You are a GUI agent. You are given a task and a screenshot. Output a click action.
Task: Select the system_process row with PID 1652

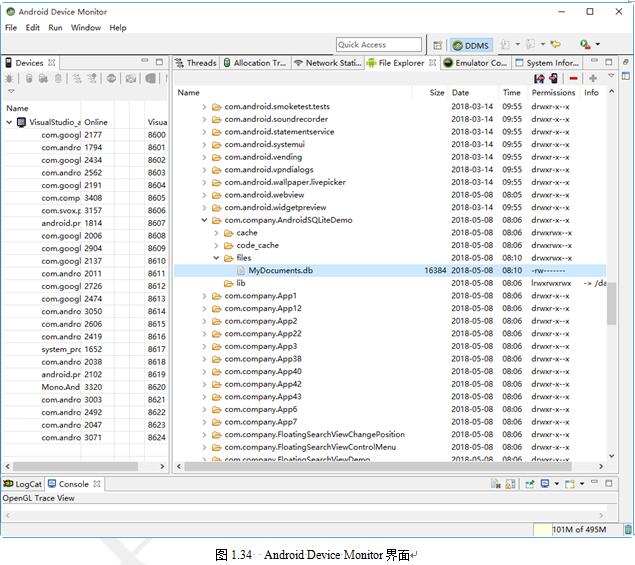coord(86,349)
